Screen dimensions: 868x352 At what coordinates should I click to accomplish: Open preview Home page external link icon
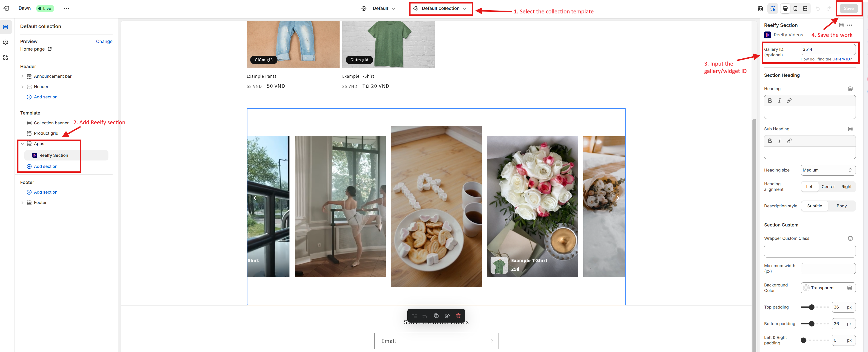coord(50,49)
